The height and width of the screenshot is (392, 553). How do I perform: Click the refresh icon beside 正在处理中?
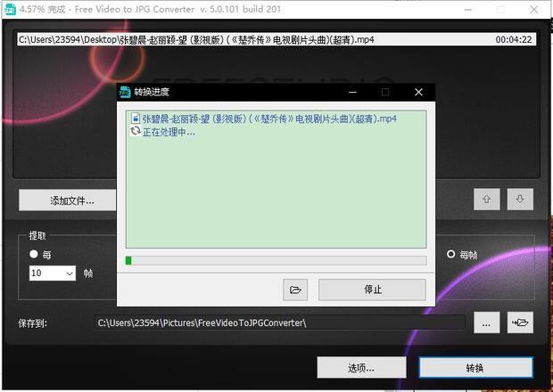coord(136,131)
